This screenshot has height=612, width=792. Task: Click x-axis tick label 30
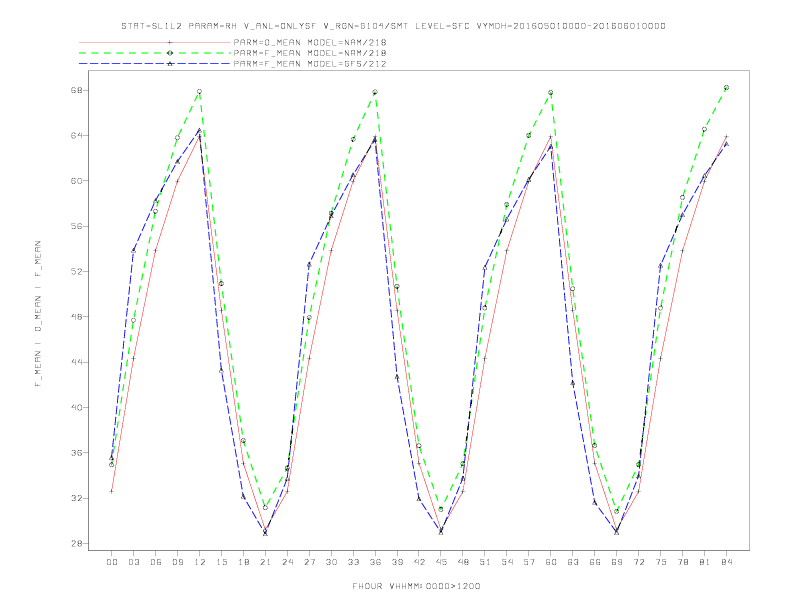point(331,562)
